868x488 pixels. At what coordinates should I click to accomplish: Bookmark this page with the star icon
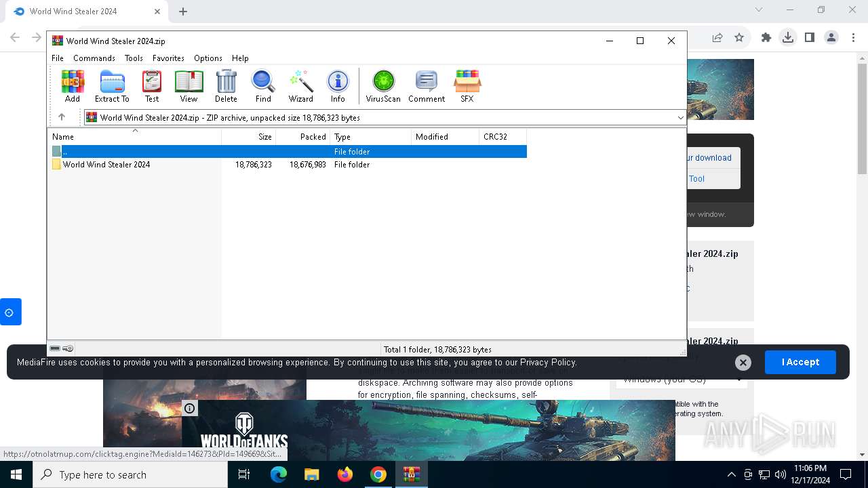pos(739,38)
